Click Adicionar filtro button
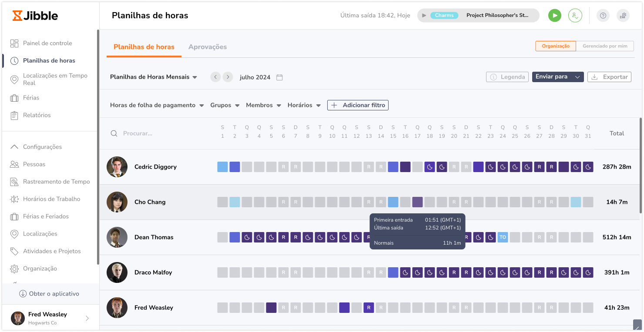The image size is (644, 332). (358, 105)
